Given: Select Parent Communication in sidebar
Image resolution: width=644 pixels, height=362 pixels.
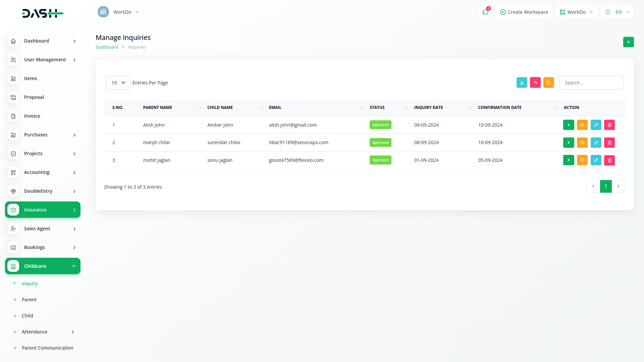Looking at the screenshot, I should (x=47, y=348).
